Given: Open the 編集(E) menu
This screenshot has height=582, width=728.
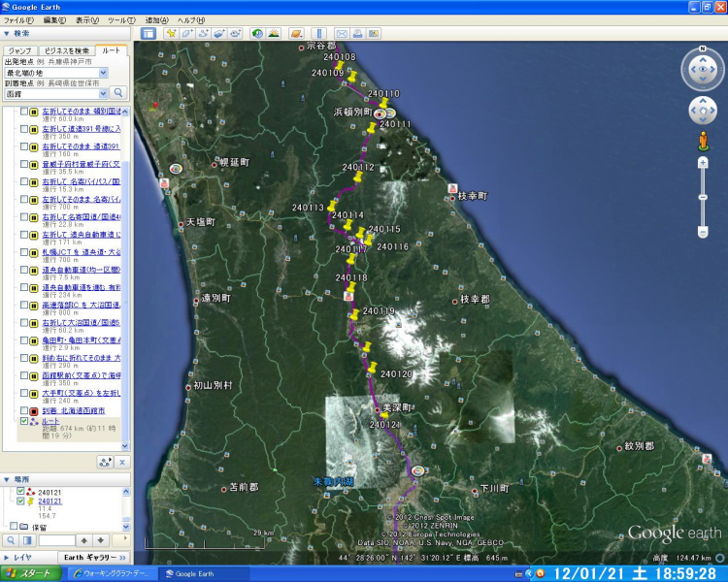Looking at the screenshot, I should [x=54, y=20].
